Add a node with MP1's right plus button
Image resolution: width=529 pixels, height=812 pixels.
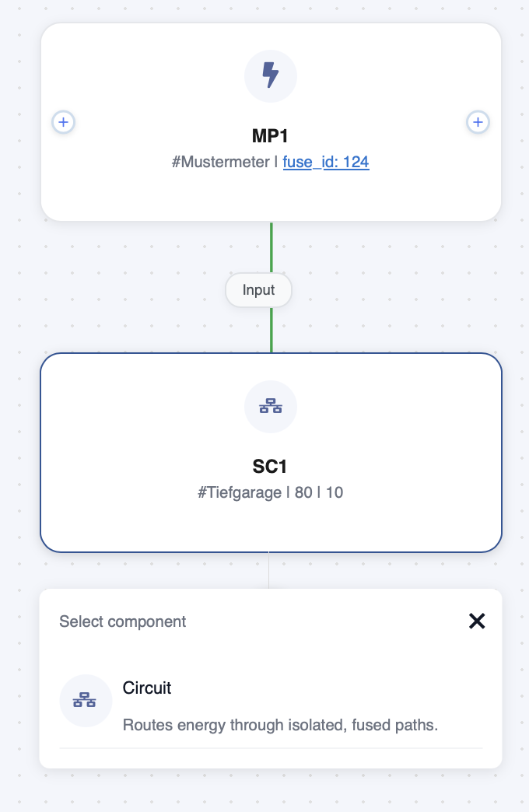(478, 122)
